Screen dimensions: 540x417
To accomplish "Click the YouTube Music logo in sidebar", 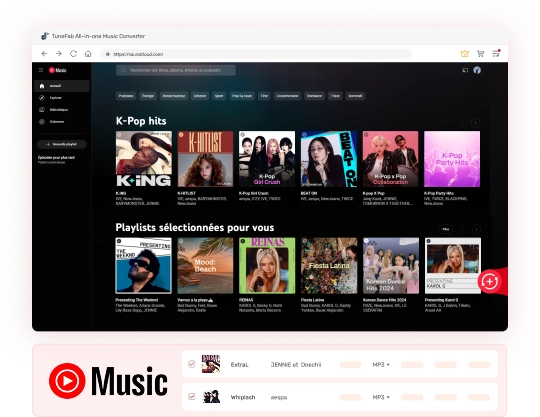I will [x=58, y=70].
